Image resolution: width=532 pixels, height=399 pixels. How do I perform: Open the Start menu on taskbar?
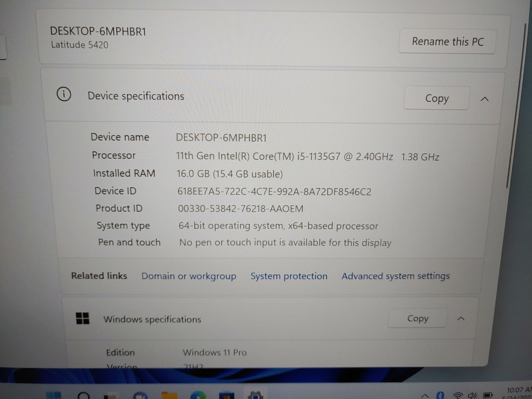[x=54, y=395]
